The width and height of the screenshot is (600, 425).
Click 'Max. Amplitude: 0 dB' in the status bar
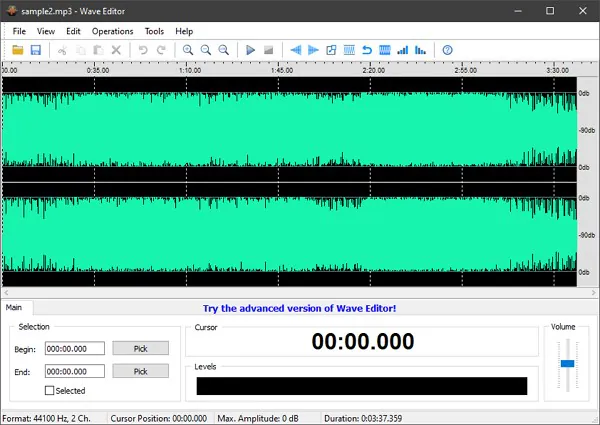pos(258,418)
